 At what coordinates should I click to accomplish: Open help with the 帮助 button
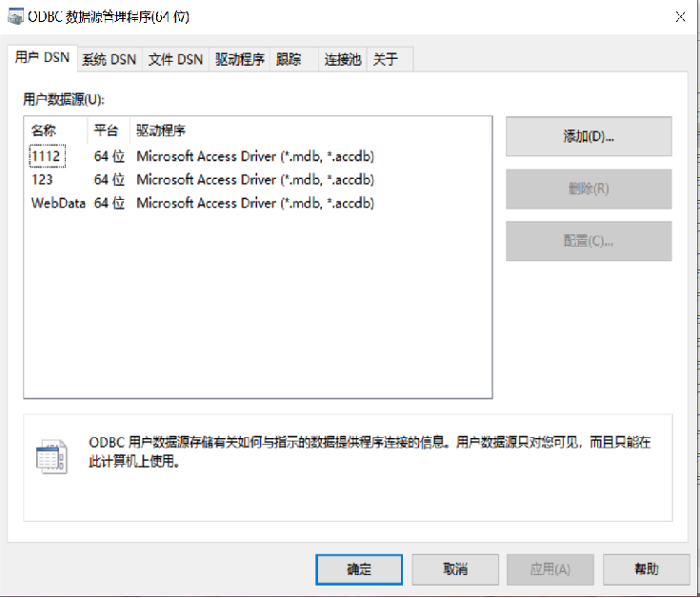point(646,569)
